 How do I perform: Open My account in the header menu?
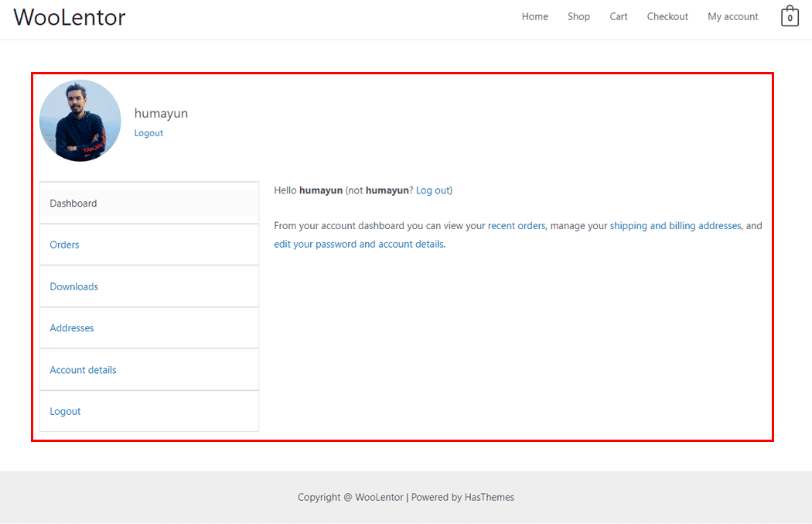[732, 16]
